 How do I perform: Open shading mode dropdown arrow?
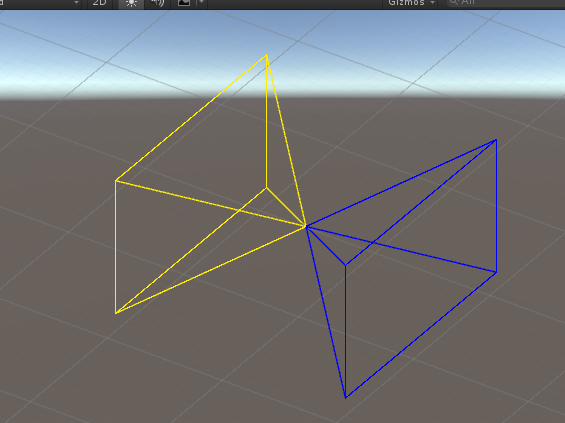[x=76, y=3]
